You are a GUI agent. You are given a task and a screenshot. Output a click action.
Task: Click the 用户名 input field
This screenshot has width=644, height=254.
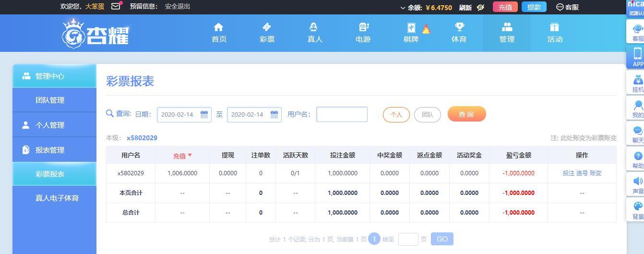coord(342,114)
